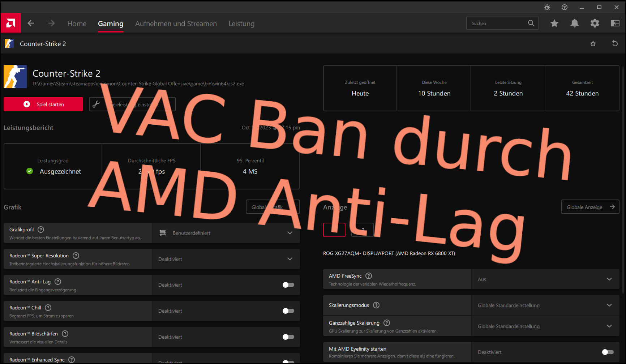
Task: Show help for Grafikprofil
Action: tap(41, 230)
